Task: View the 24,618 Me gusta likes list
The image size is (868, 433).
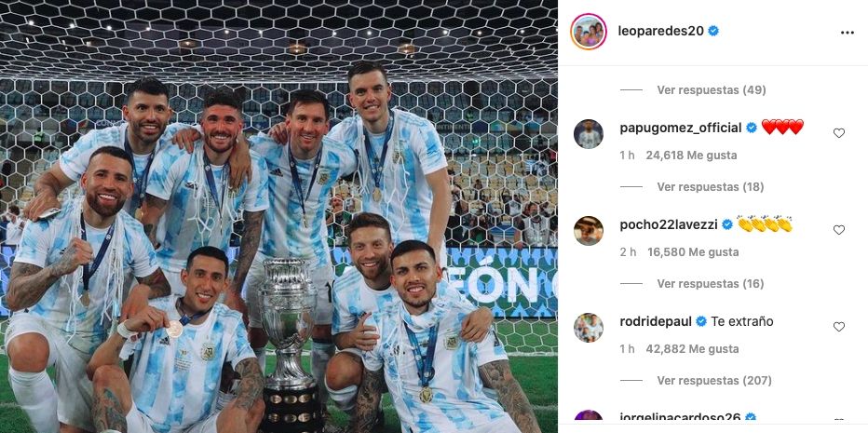Action: 691,155
